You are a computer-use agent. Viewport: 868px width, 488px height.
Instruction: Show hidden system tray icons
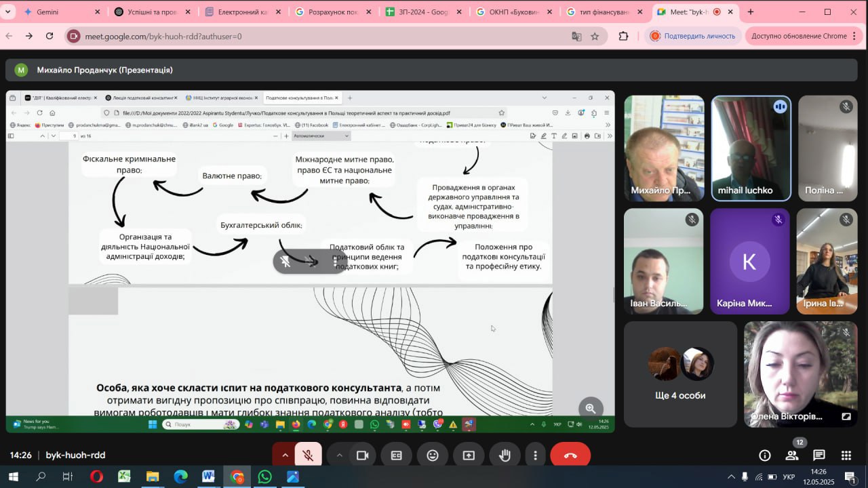click(x=731, y=476)
